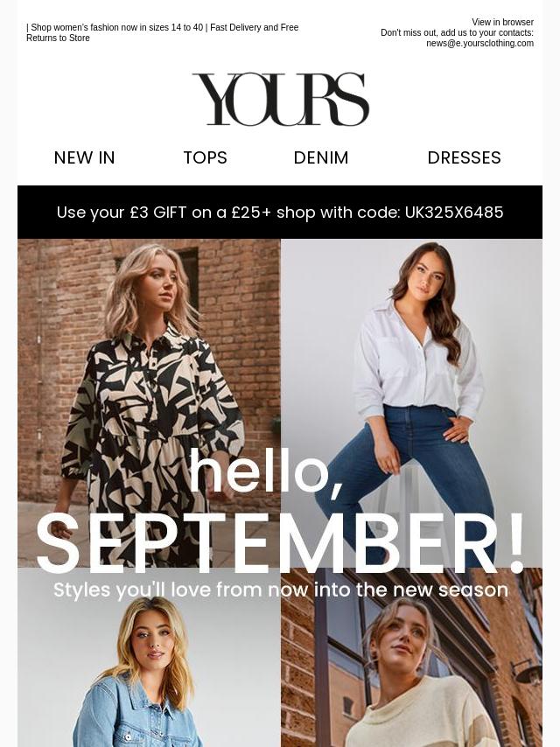Click the £3 GIFT promo banner
This screenshot has height=747, width=560.
point(280,212)
